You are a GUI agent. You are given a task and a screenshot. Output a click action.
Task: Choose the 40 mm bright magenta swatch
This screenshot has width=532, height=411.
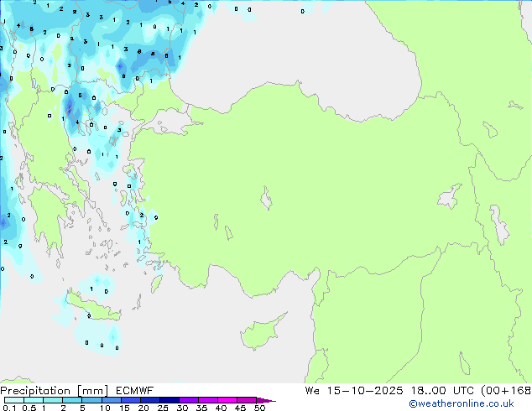227,400
